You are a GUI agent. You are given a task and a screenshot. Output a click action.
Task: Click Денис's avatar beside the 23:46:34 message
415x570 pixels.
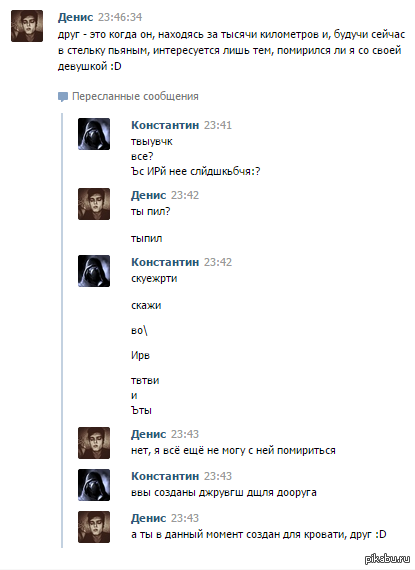pyautogui.click(x=27, y=26)
